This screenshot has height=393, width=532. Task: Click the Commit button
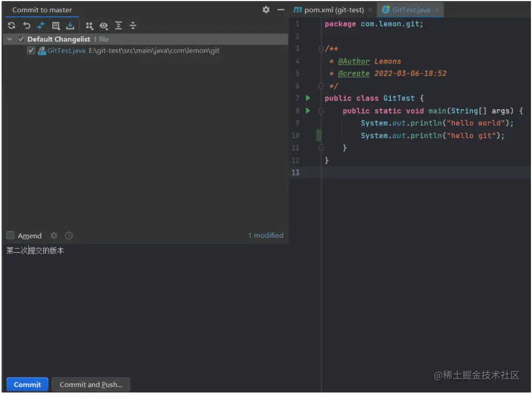pos(27,384)
